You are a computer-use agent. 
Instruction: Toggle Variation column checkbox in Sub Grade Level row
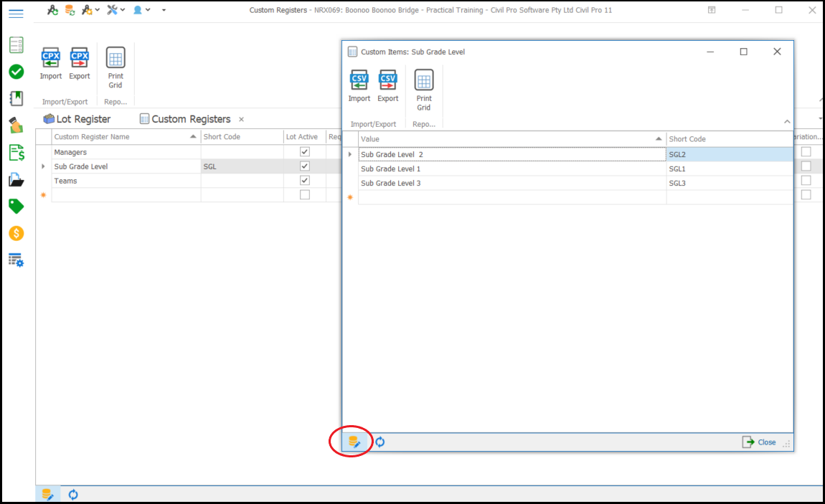(x=806, y=166)
